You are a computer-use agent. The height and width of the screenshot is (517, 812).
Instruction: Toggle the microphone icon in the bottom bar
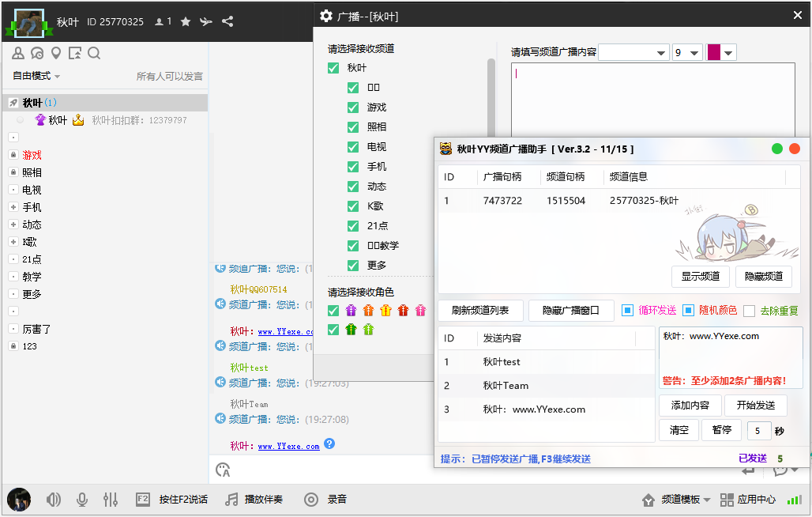pos(81,500)
